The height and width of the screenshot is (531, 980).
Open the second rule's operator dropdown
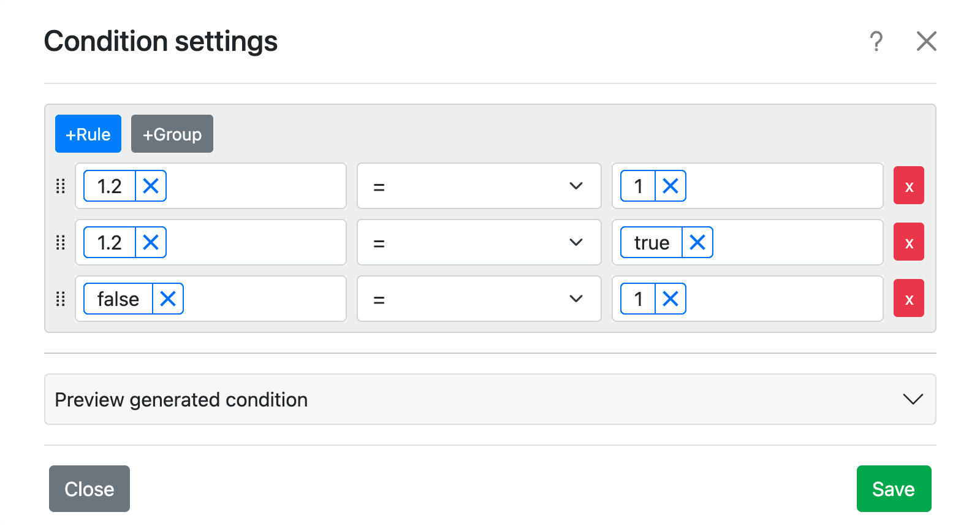tap(479, 242)
